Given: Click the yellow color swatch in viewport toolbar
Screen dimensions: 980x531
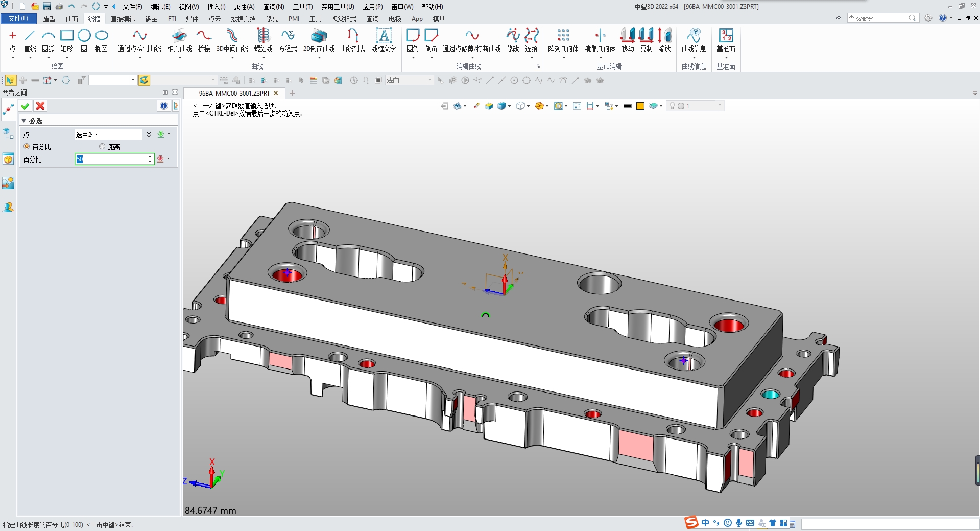Looking at the screenshot, I should point(640,106).
